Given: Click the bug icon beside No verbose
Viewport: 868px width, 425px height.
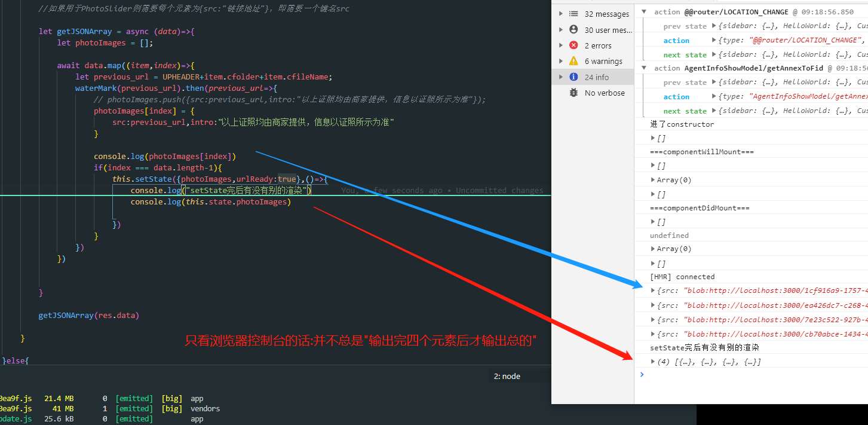Looking at the screenshot, I should pyautogui.click(x=573, y=93).
